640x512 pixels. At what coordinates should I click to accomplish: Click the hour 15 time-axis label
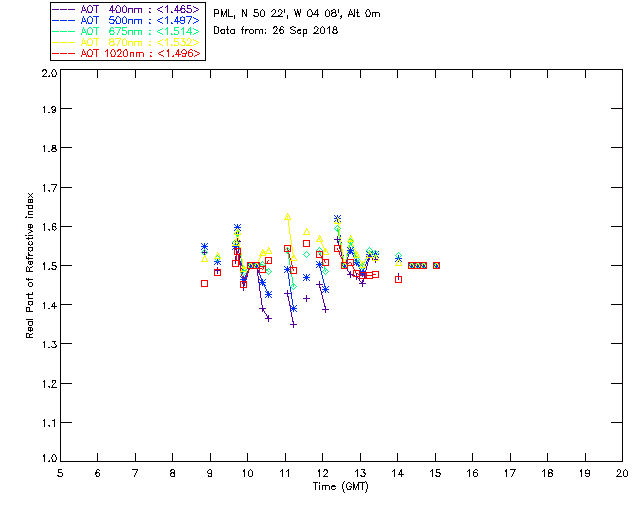[435, 473]
